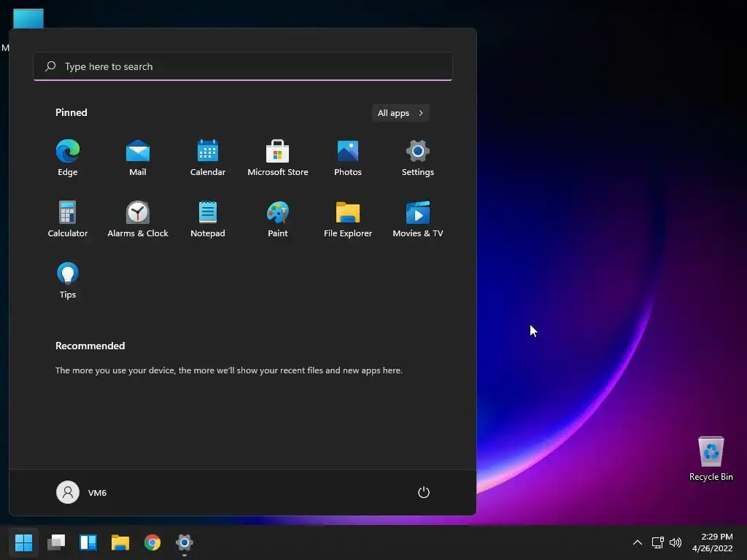Open the Widgets panel from taskbar
Screen dimensions: 747x560
(x=88, y=542)
